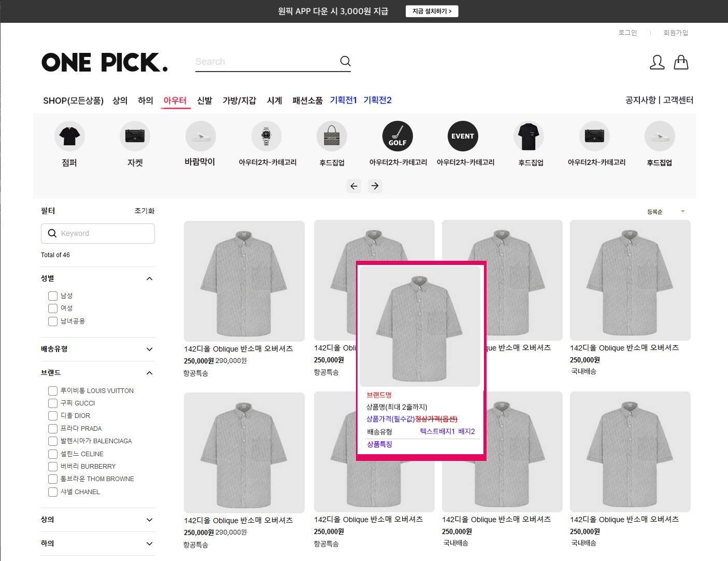The image size is (728, 561).
Task: Click the ONE PICK logo
Action: 105,62
